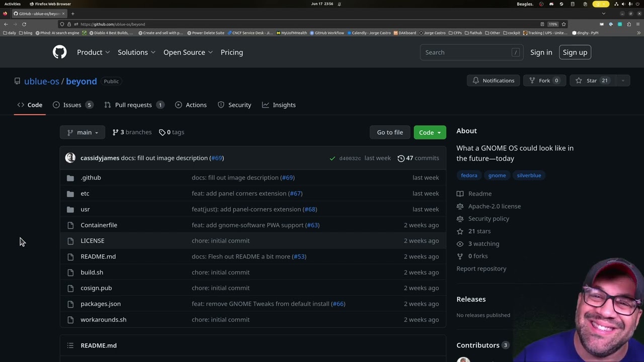The height and width of the screenshot is (362, 644).
Task: Switch to the Issues tab
Action: 72,105
